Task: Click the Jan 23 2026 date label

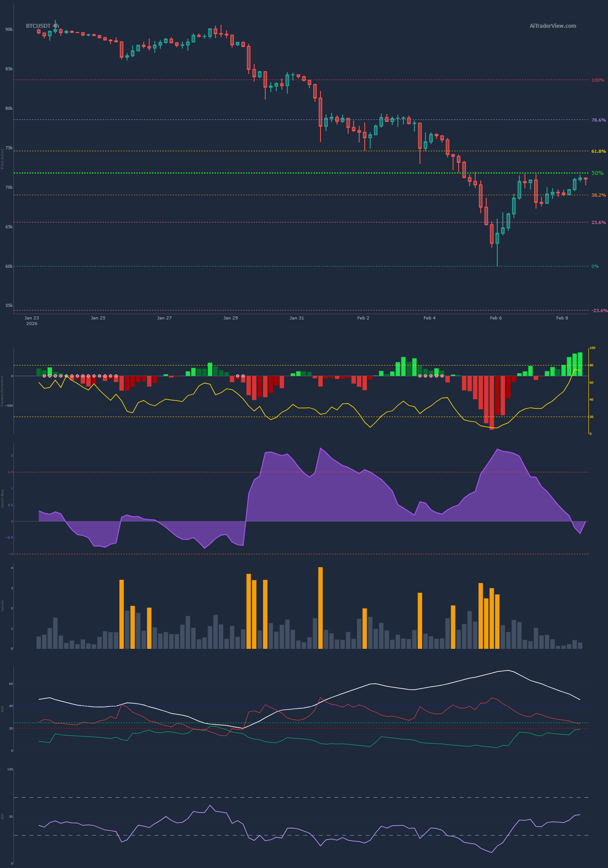Action: (32, 321)
